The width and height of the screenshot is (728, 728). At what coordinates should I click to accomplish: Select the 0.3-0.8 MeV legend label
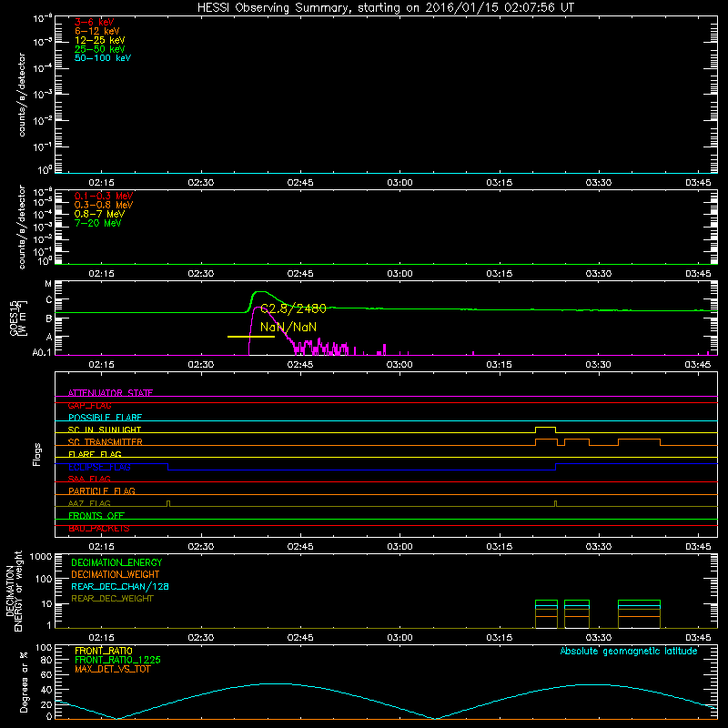(104, 205)
